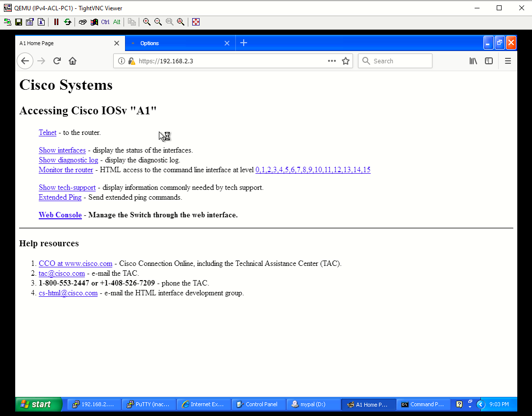Viewport: 532px width, 416px height.
Task: Click the green Refresh screen icon
Action: click(68, 22)
